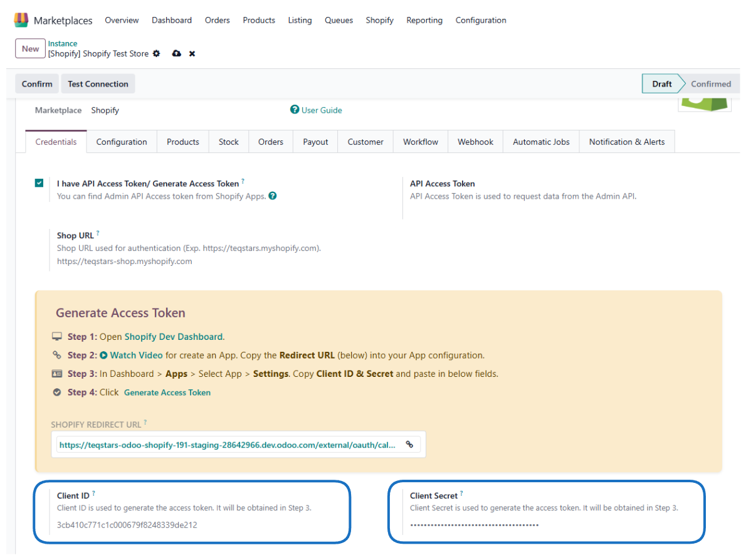
Task: Switch to the Stock tab
Action: pyautogui.click(x=229, y=142)
